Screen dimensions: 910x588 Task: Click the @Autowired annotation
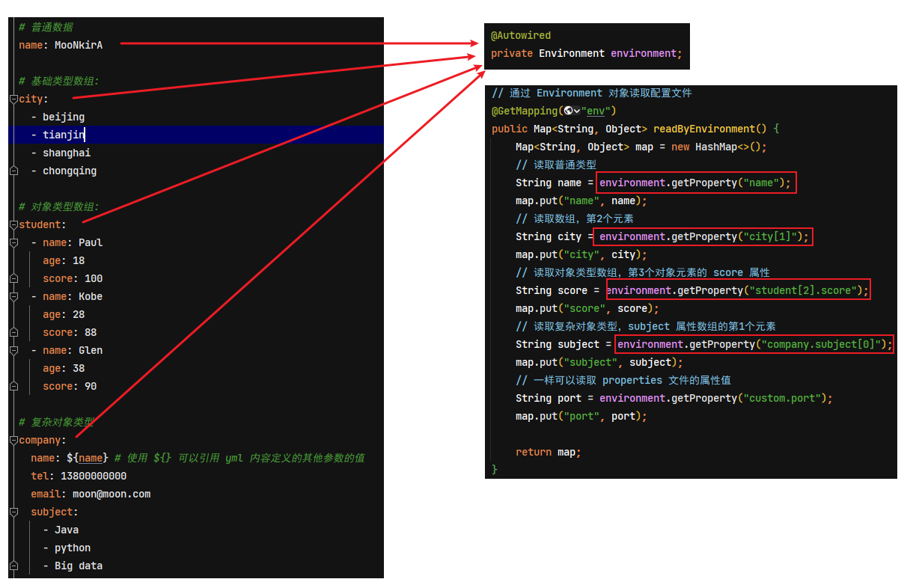point(521,35)
